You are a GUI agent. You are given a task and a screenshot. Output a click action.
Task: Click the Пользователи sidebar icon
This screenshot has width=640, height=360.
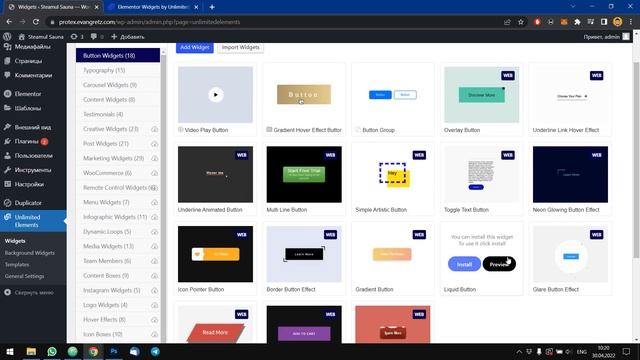point(7,156)
